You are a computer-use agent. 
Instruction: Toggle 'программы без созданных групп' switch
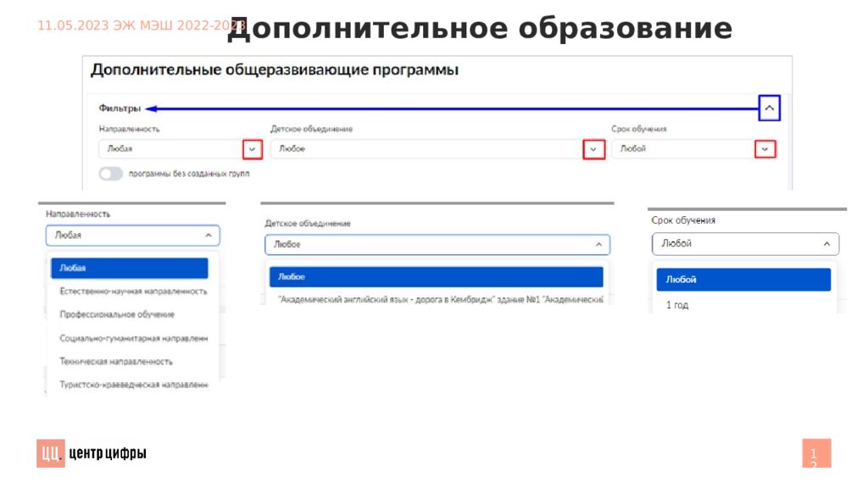[110, 174]
